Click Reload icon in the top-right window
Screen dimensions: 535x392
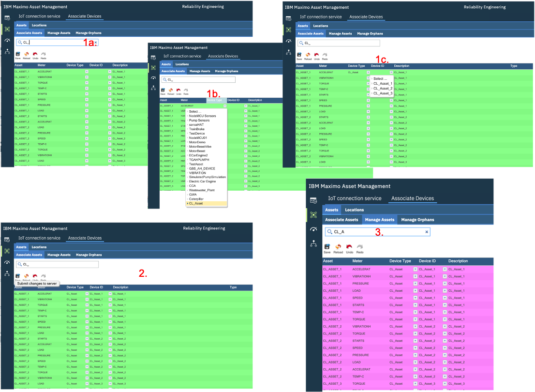[x=308, y=55]
